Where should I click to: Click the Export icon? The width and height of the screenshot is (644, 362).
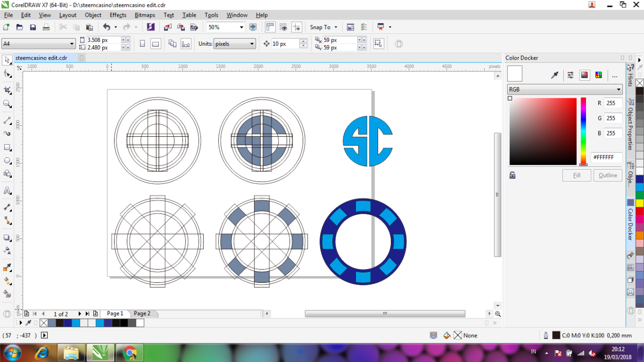coord(181,27)
